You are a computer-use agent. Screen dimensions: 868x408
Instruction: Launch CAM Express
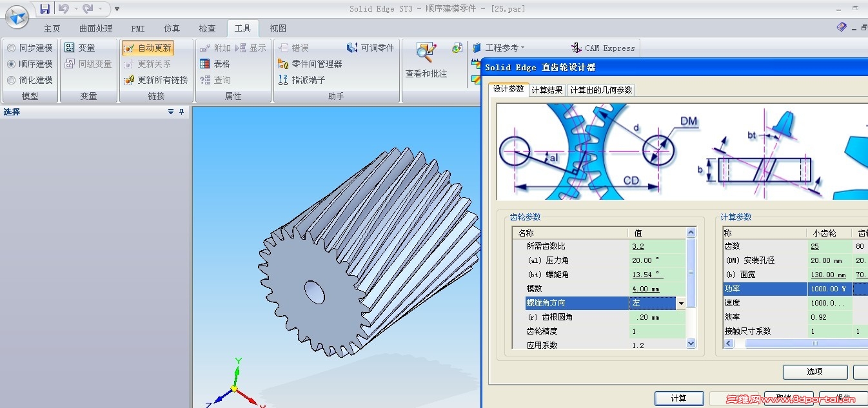point(603,48)
